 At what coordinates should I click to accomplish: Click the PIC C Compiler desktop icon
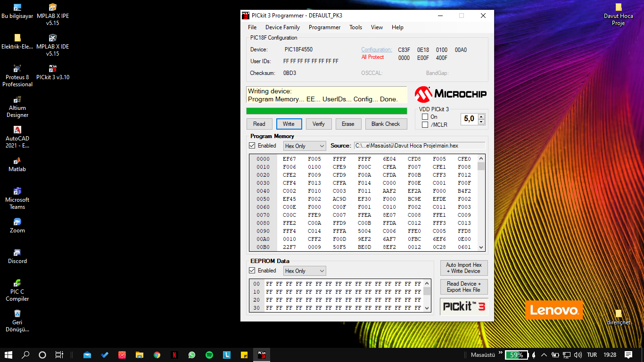(x=17, y=290)
